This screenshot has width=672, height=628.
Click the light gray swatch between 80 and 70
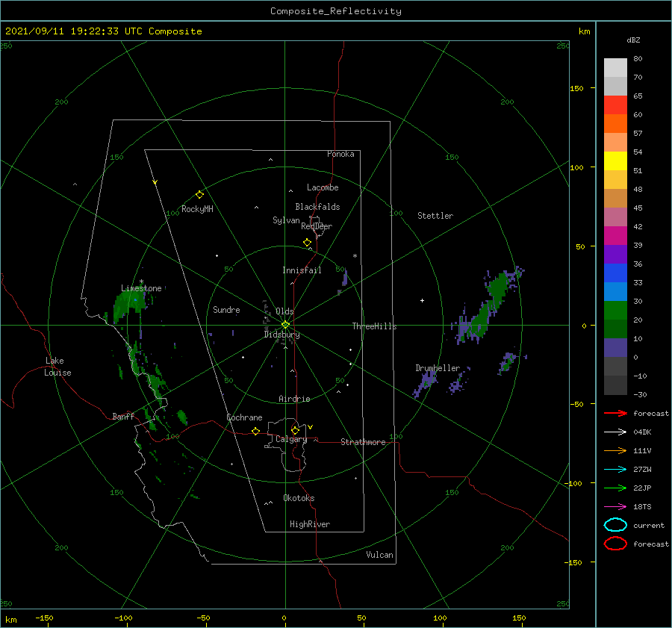(x=615, y=68)
